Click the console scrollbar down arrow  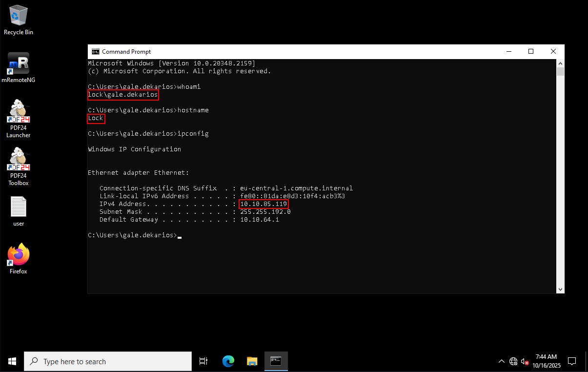tap(561, 289)
